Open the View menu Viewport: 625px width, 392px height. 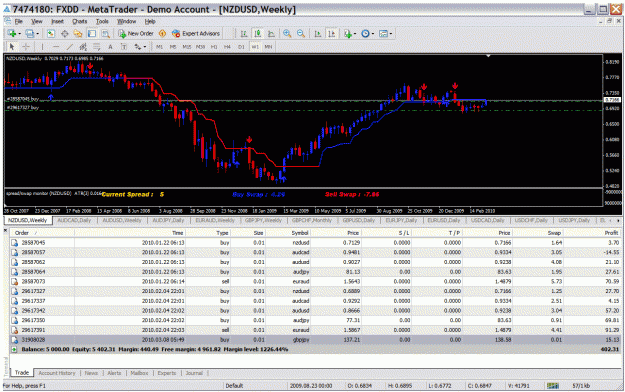click(x=37, y=22)
